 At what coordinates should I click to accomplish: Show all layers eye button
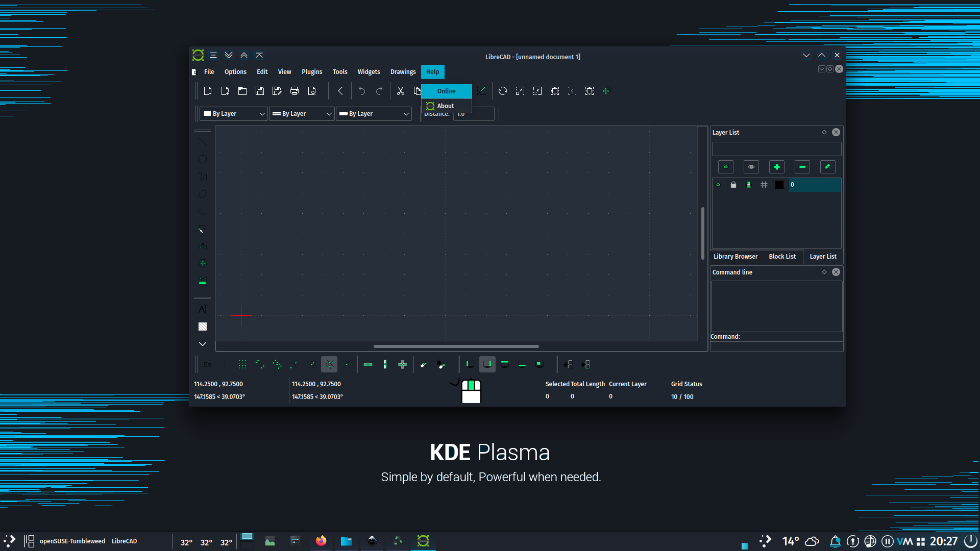[x=726, y=167]
